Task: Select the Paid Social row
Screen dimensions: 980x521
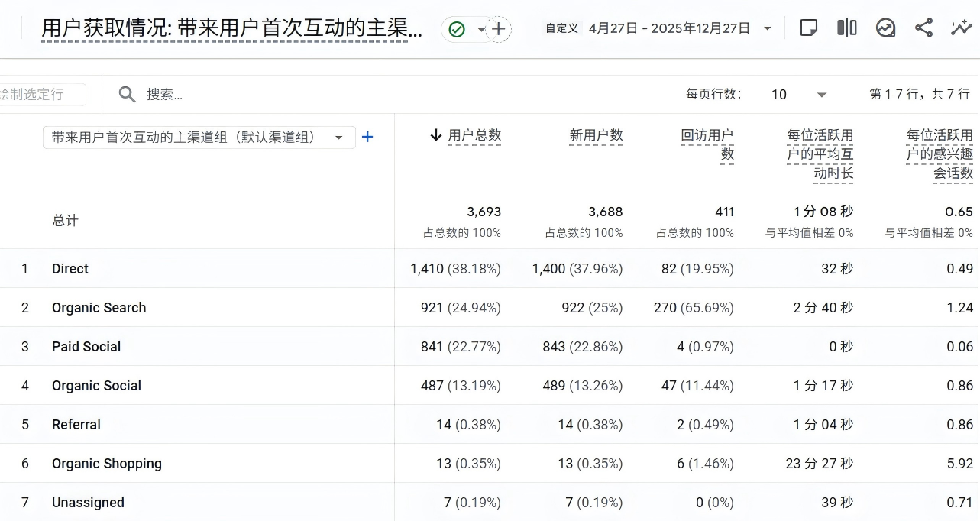Action: (x=86, y=347)
